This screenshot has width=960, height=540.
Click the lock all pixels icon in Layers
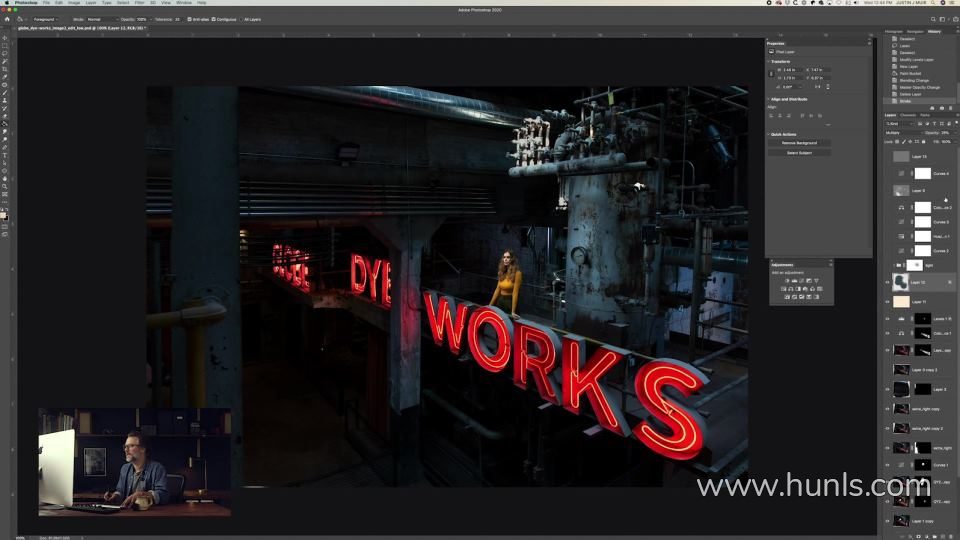(923, 141)
